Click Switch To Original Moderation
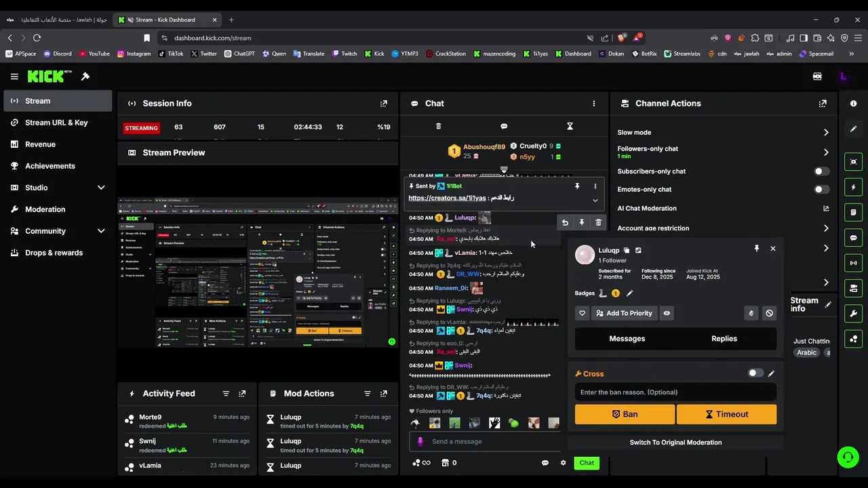This screenshot has width=868, height=488. pos(675,443)
